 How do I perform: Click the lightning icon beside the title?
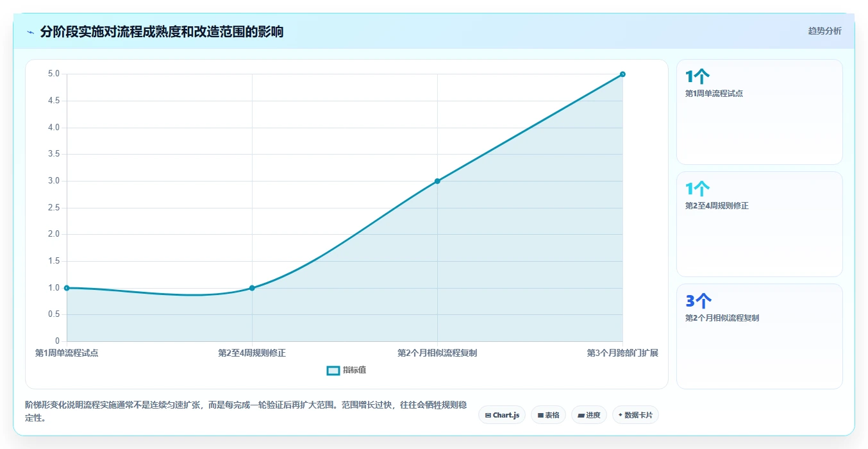click(31, 32)
